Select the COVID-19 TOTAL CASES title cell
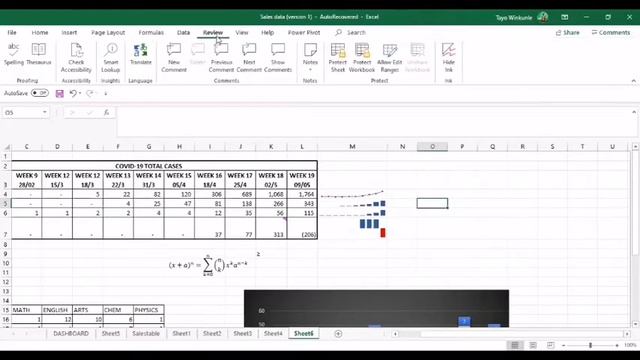 click(164, 166)
